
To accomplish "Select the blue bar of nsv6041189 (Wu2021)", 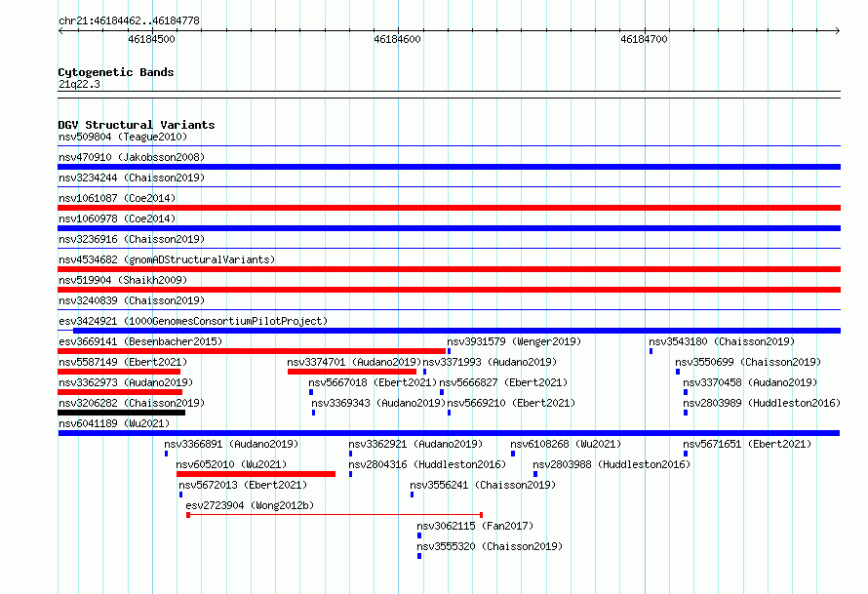I will pyautogui.click(x=449, y=433).
